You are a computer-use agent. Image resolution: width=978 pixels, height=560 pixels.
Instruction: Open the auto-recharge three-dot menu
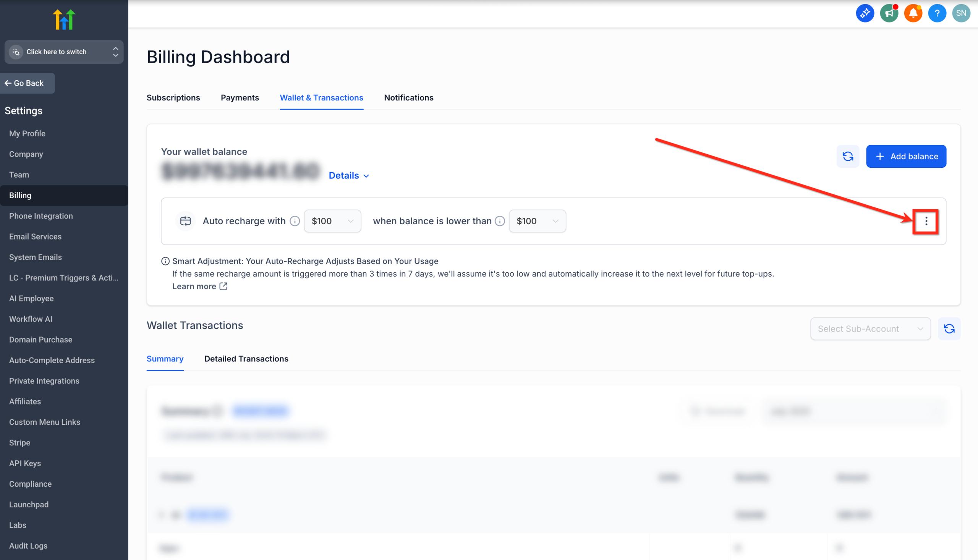click(926, 222)
